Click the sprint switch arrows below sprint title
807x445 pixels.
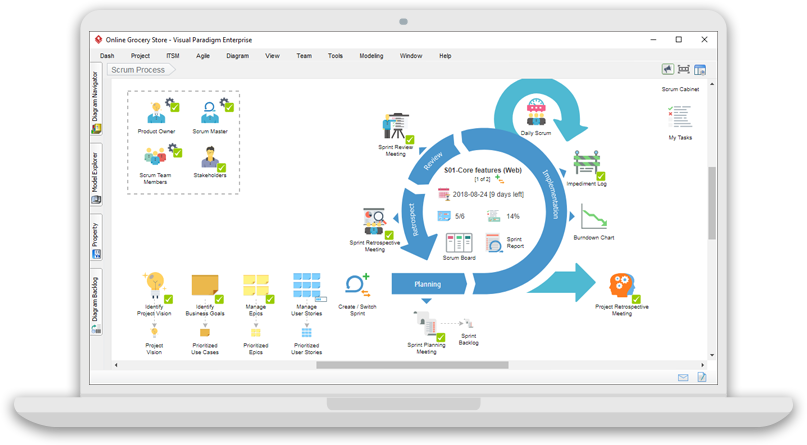[x=499, y=179]
